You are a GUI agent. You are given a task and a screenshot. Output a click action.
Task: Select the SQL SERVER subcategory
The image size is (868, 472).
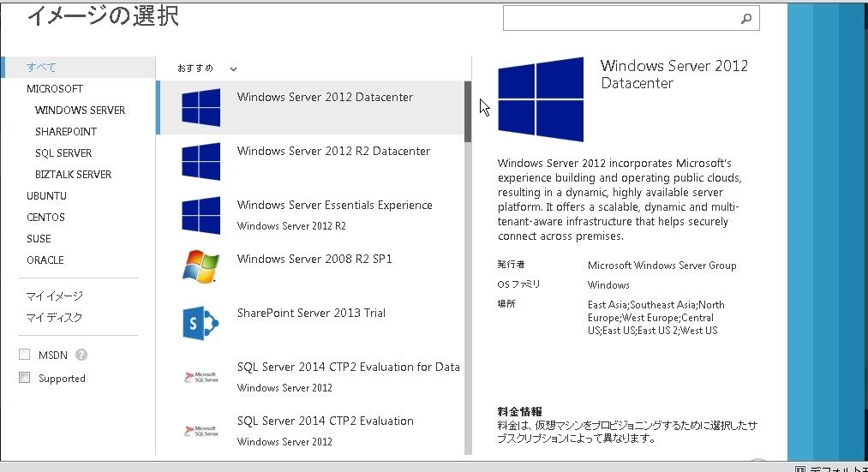tap(63, 153)
